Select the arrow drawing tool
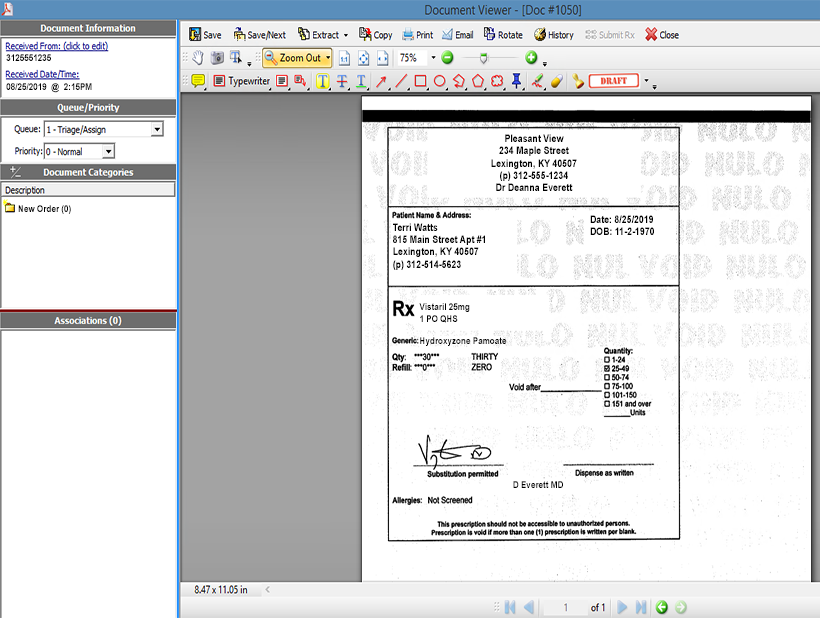 pyautogui.click(x=381, y=81)
